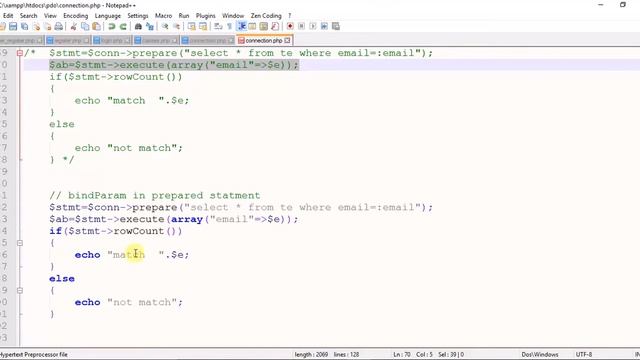Toggle the Word Wrap toolbar icon

tap(218, 27)
